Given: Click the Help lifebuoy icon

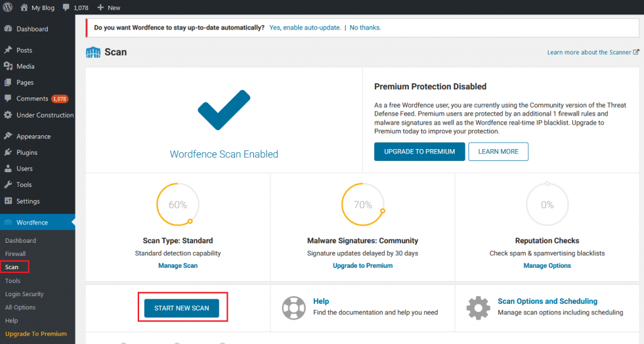Looking at the screenshot, I should 294,308.
